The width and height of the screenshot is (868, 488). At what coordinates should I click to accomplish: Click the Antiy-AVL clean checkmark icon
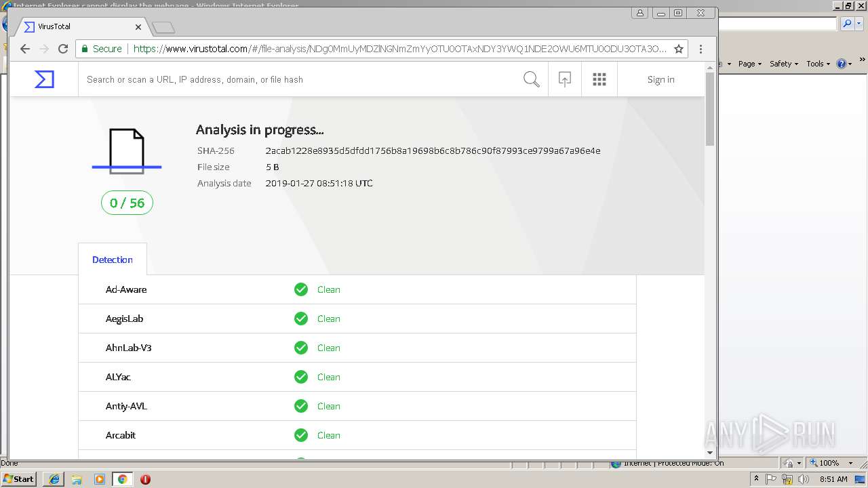click(301, 406)
